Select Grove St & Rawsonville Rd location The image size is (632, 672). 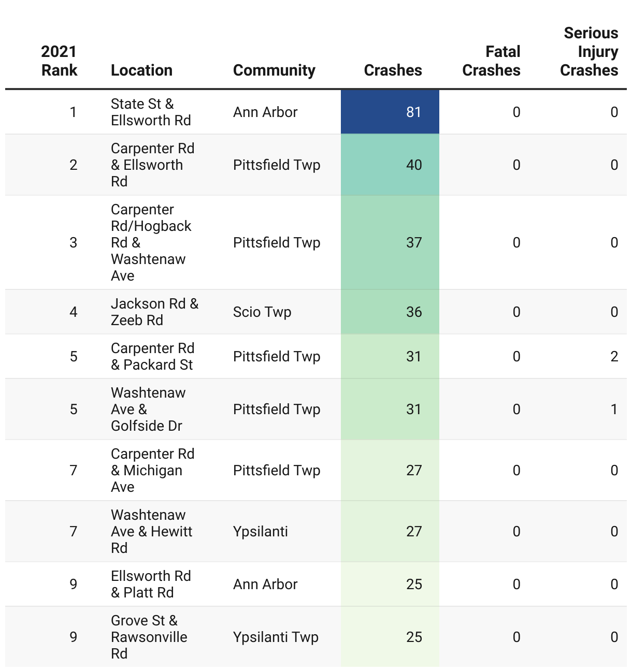[149, 637]
